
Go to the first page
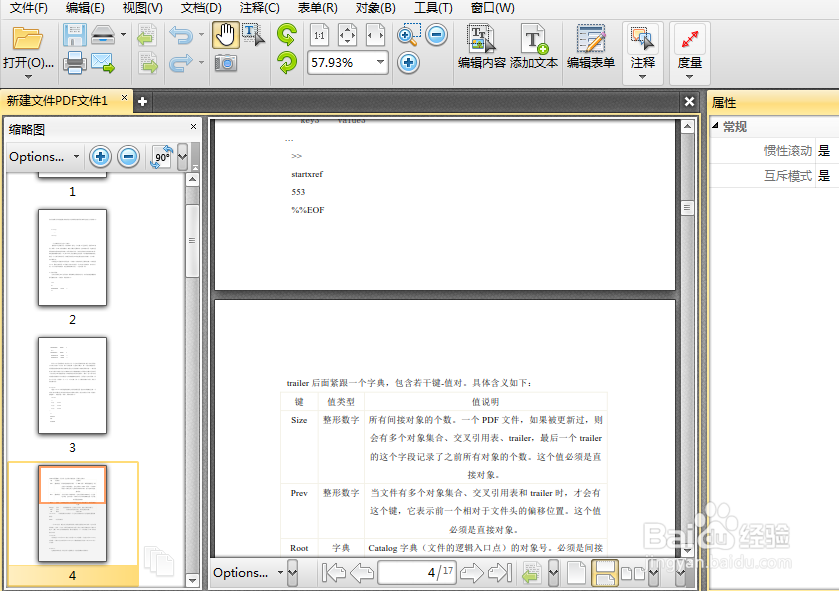[x=334, y=573]
